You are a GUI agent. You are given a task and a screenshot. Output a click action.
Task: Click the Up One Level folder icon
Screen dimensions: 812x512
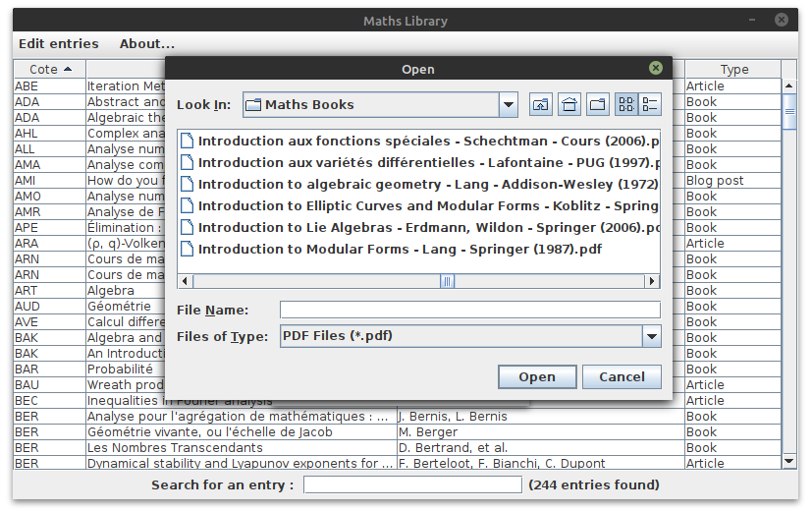(x=541, y=105)
